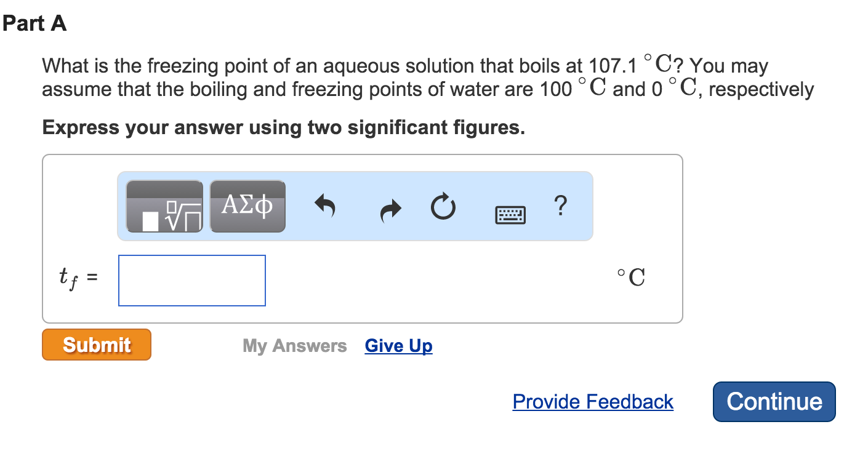Select the ΑΣφ Greek symbols button
Image resolution: width=868 pixels, height=475 pixels.
(247, 206)
